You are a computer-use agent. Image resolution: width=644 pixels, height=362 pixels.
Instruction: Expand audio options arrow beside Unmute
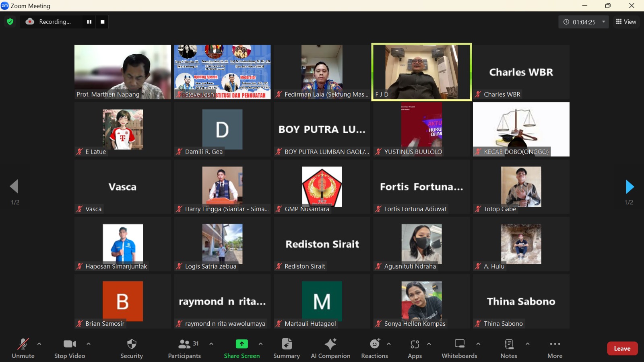pyautogui.click(x=39, y=344)
